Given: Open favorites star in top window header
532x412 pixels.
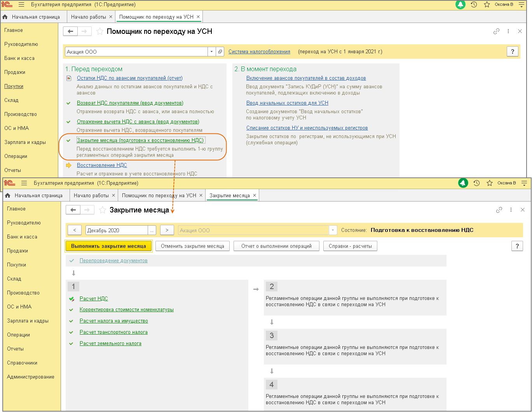Looking at the screenshot, I should [487, 5].
